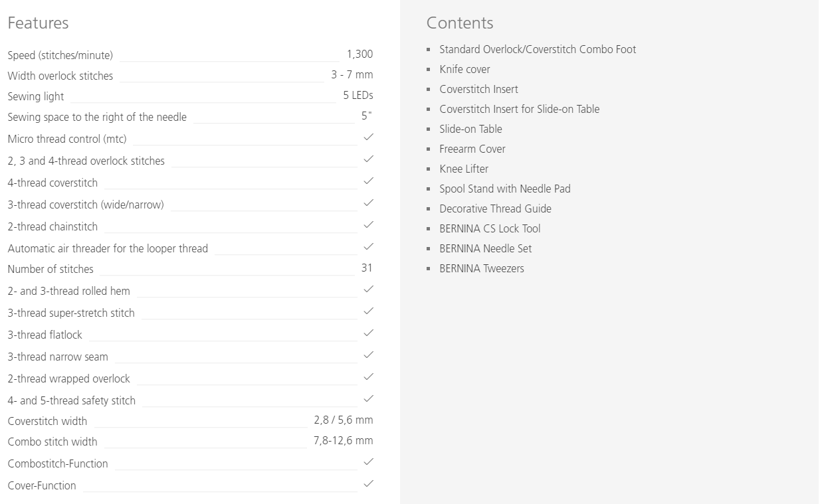Viewport: 820px width, 504px height.
Task: Click the 4- and 5-thread safety stitch checkmark
Action: tap(369, 398)
